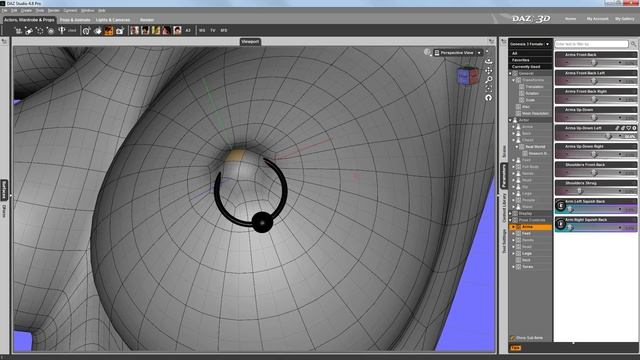Viewport: 640px width, 360px height.
Task: Select the Real World tree item
Action: tap(535, 147)
